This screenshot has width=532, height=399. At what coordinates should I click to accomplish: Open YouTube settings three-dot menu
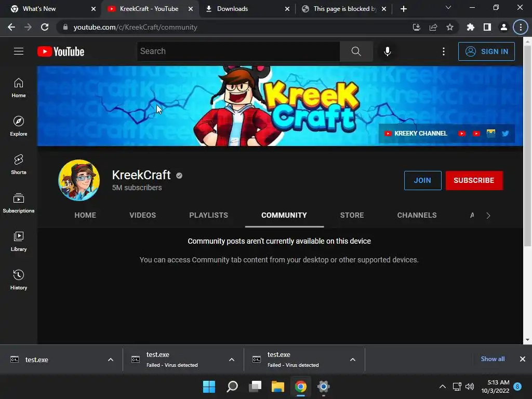444,51
